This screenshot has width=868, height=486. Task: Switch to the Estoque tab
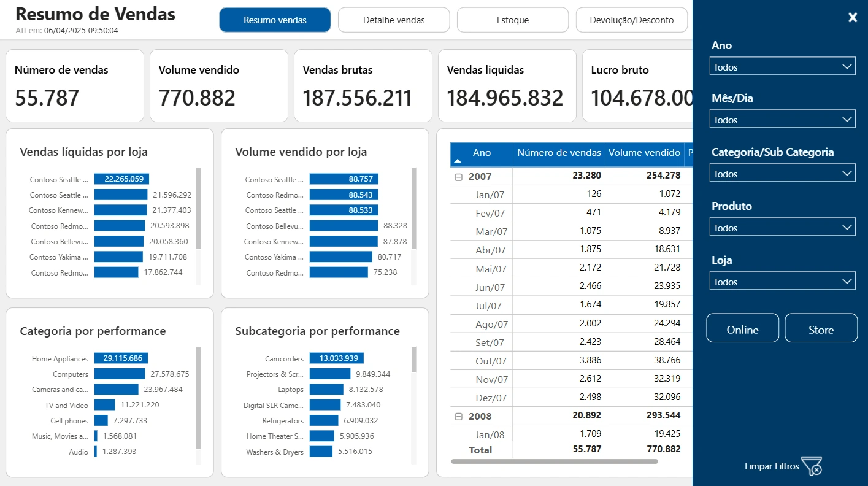[x=513, y=20]
